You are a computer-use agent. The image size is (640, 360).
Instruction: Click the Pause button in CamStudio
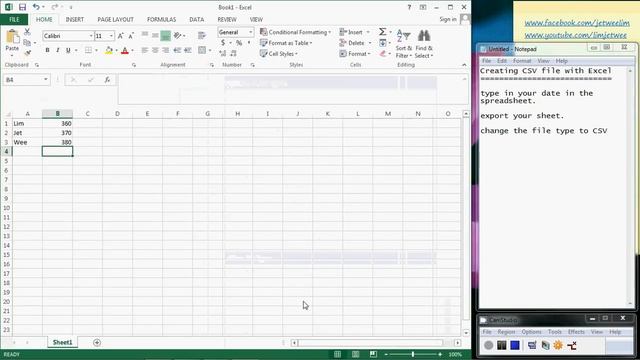502,345
